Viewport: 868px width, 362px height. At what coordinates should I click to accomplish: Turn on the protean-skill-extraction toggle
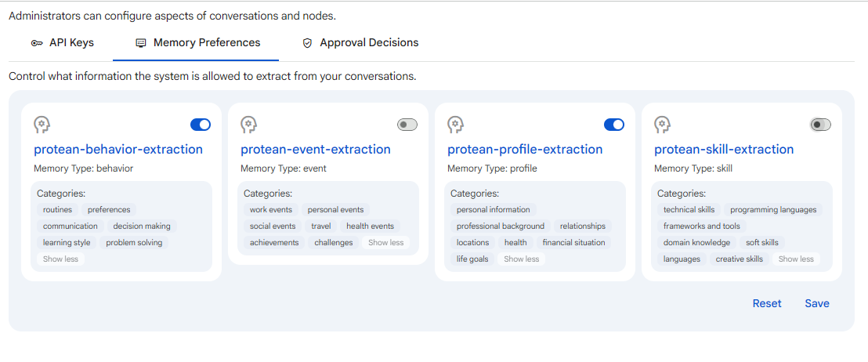820,125
